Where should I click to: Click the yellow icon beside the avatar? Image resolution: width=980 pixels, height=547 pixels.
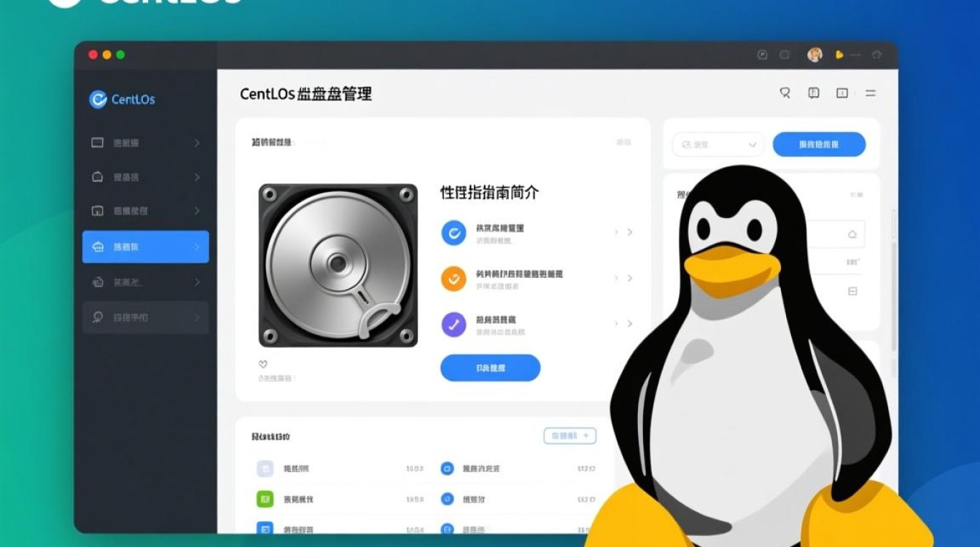pyautogui.click(x=839, y=55)
